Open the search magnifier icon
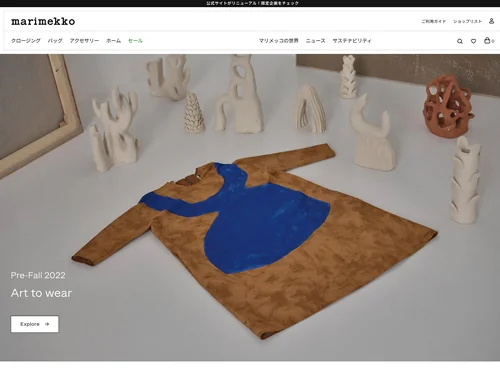 click(460, 41)
